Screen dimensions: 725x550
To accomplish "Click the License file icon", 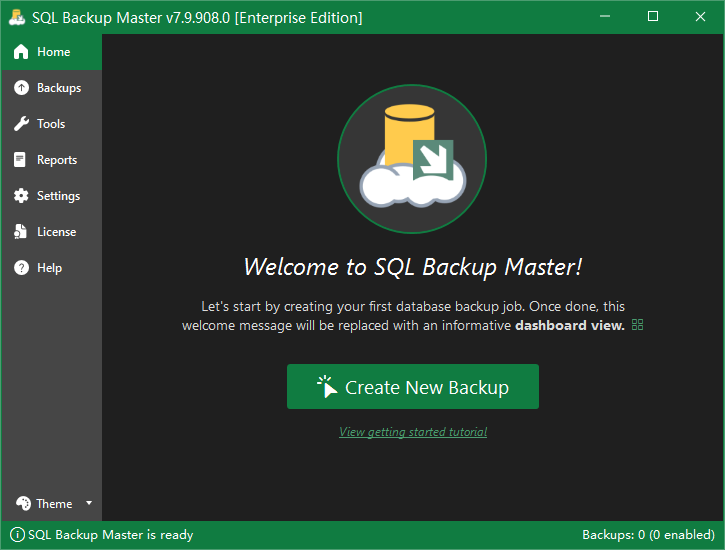I will (x=20, y=232).
